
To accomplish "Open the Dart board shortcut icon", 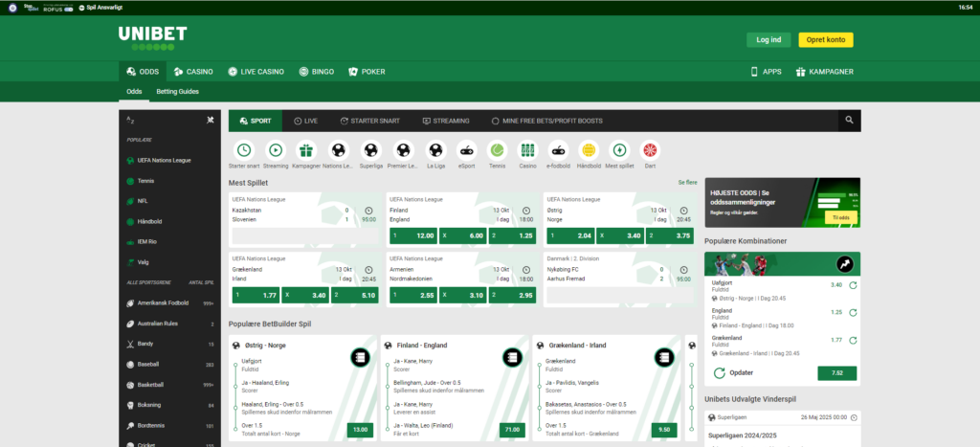I will pos(650,150).
